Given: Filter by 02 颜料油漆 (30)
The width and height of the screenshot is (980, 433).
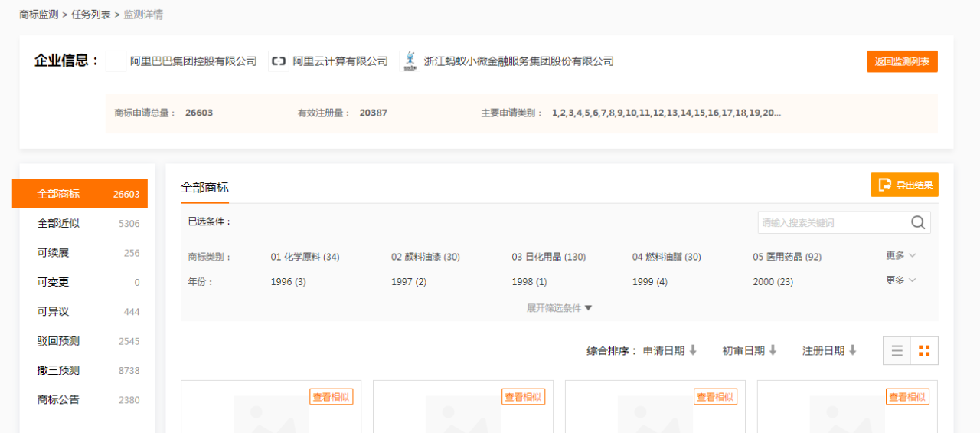Looking at the screenshot, I should (x=426, y=257).
